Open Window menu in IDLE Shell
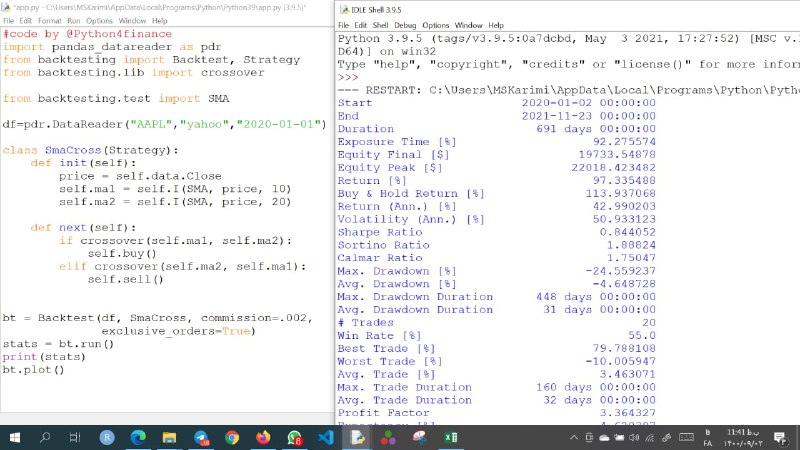This screenshot has width=800, height=450. click(468, 25)
